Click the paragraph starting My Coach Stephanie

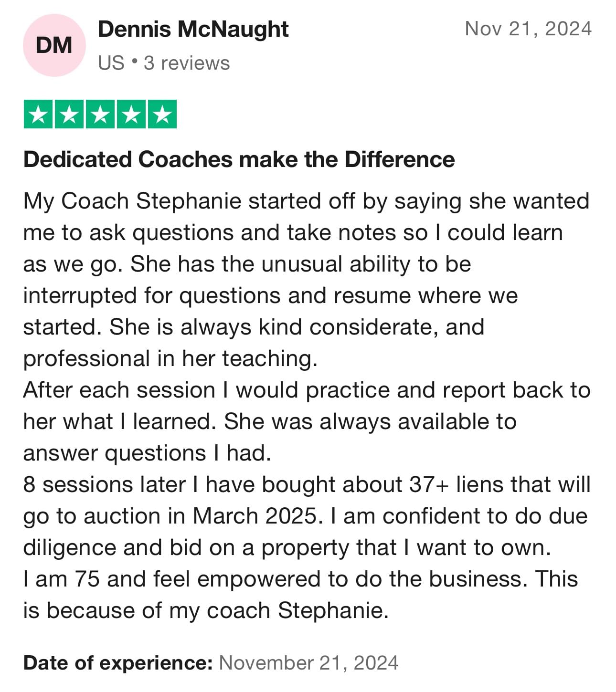306,279
